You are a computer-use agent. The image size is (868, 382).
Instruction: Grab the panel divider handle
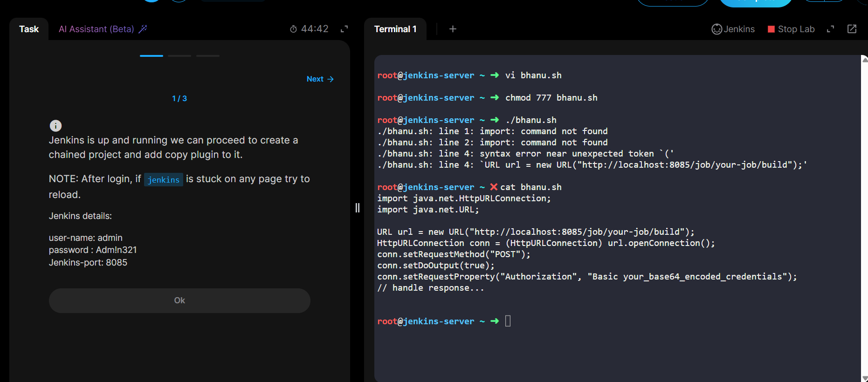tap(358, 208)
